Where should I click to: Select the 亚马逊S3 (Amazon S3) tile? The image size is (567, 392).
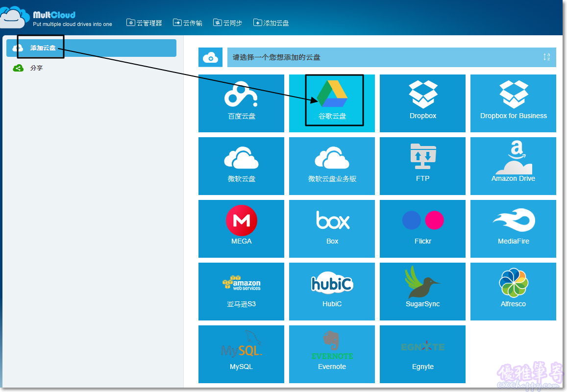241,292
